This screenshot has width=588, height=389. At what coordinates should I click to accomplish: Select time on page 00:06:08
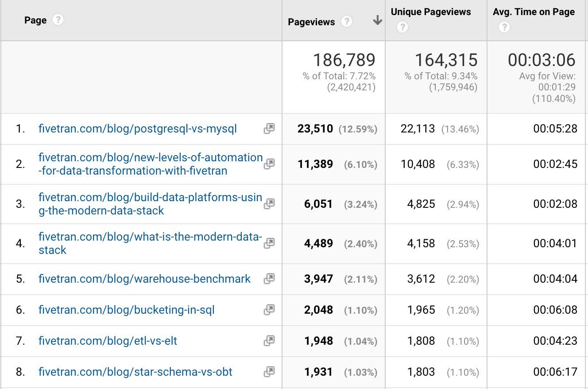click(x=555, y=310)
